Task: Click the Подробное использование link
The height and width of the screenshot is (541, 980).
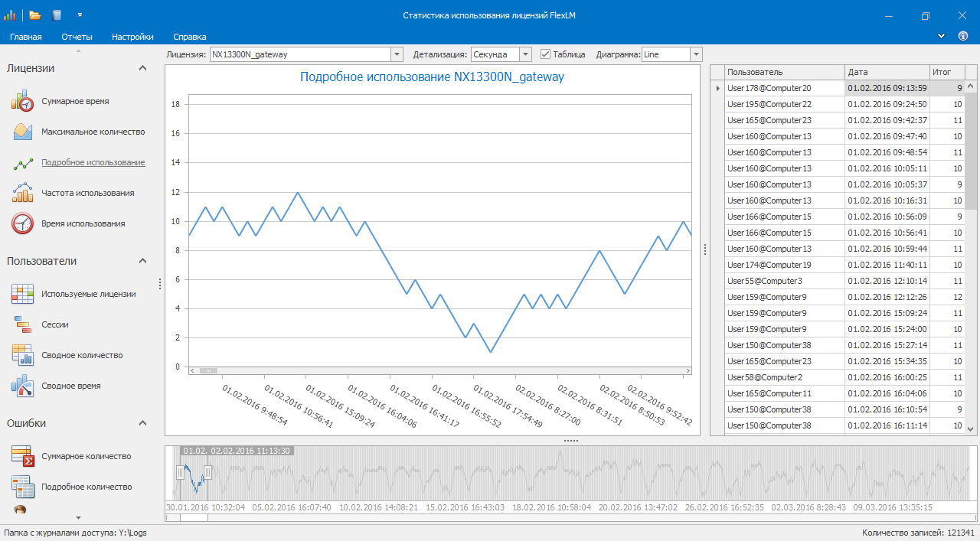Action: pos(93,162)
